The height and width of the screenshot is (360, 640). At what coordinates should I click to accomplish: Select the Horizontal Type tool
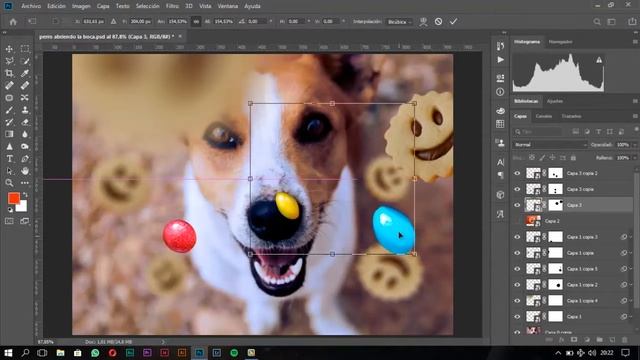[9, 159]
